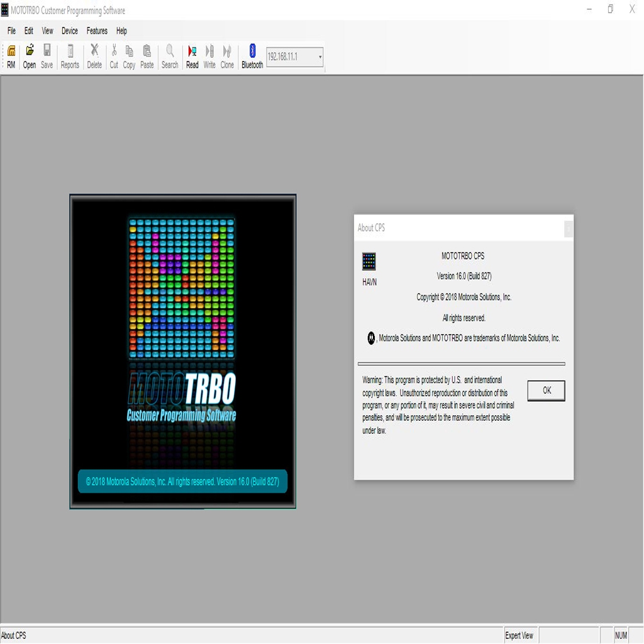Click the Paste clipboard icon

147,57
